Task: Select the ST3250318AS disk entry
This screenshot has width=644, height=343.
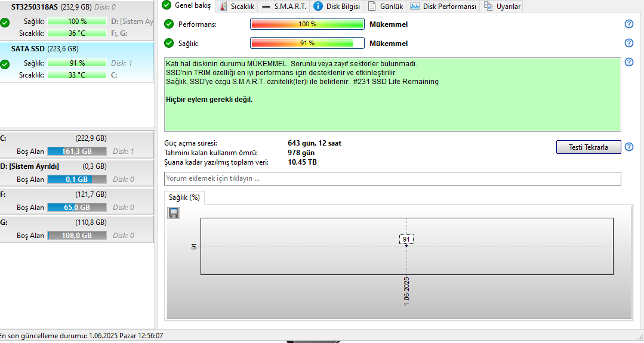Action: 77,20
